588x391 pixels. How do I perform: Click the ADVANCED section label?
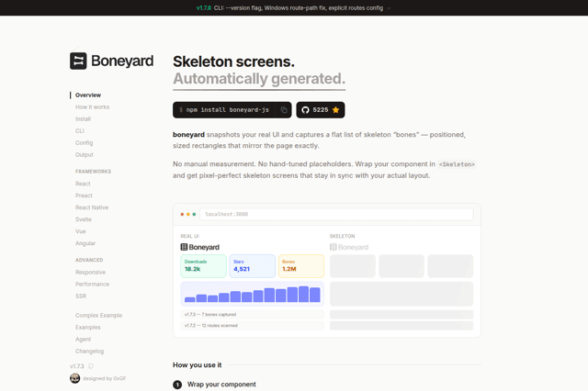pos(89,260)
